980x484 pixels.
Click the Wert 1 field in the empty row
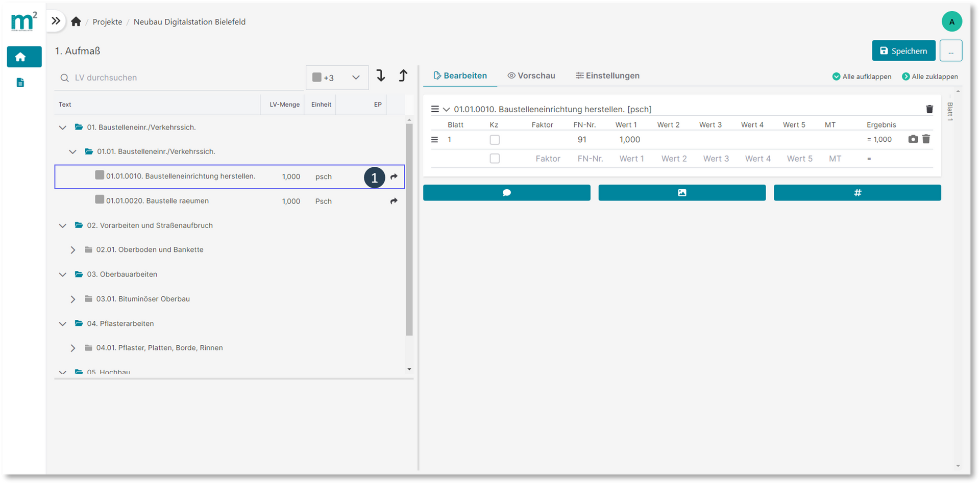[x=632, y=159]
